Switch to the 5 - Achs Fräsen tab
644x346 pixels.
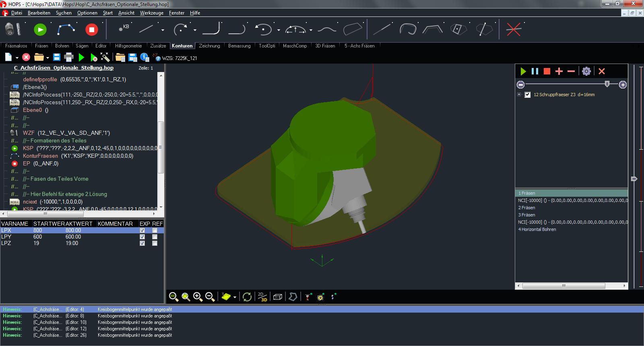tap(359, 46)
